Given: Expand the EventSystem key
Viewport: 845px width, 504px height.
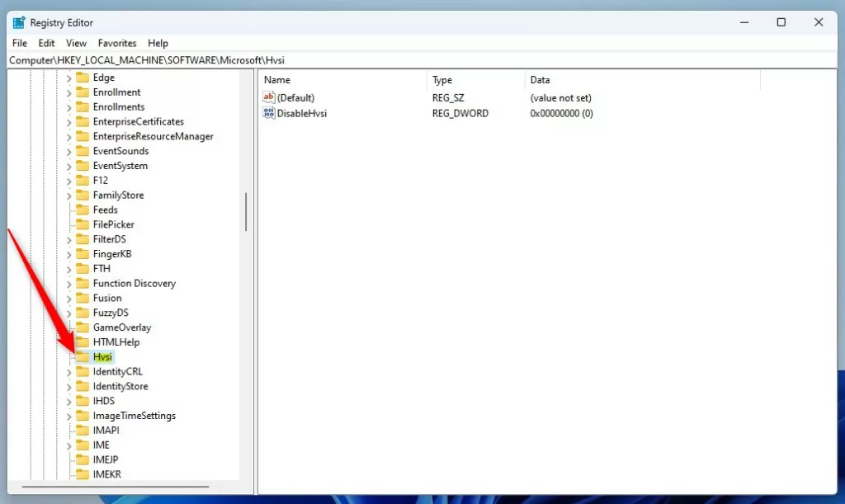Looking at the screenshot, I should pyautogui.click(x=68, y=167).
